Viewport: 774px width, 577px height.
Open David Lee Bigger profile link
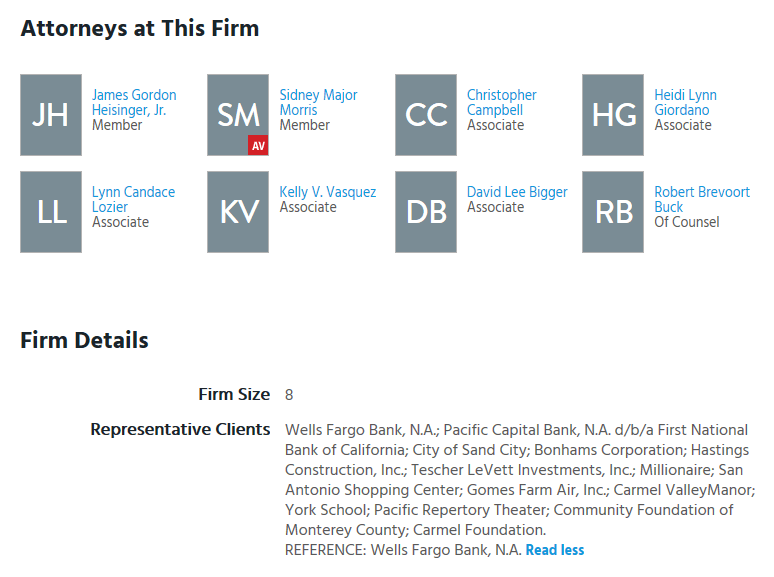[517, 192]
